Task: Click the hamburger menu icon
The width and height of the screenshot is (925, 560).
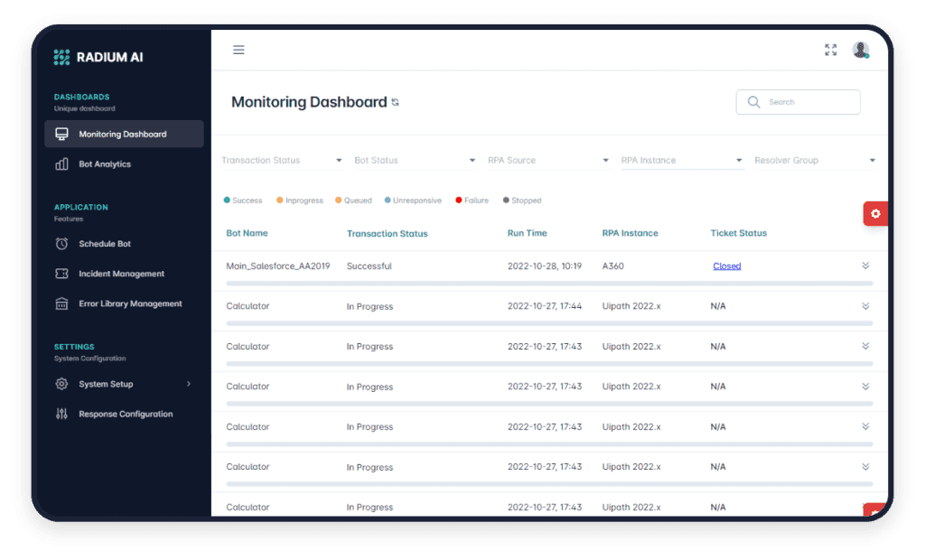Action: point(238,50)
